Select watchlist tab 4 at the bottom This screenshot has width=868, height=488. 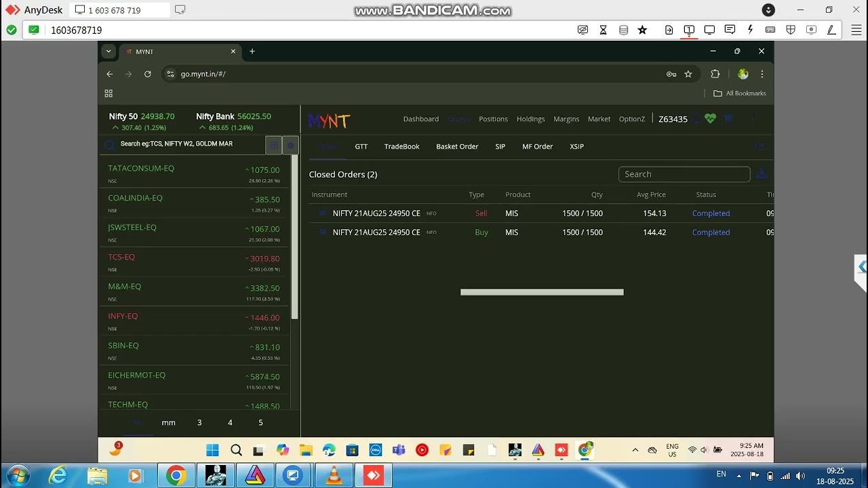click(x=230, y=422)
